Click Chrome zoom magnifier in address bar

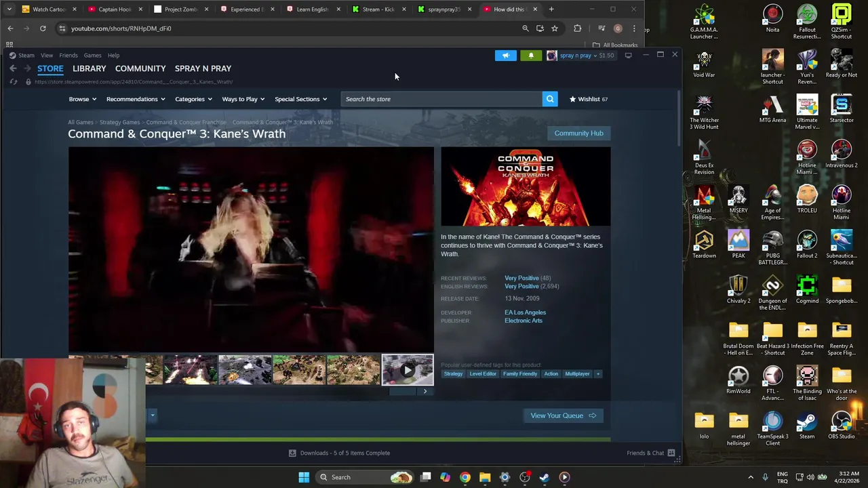click(x=526, y=28)
